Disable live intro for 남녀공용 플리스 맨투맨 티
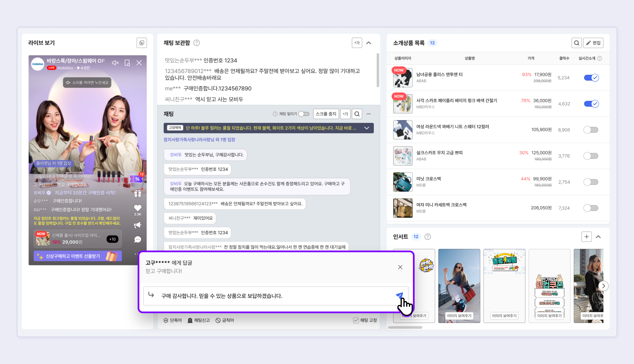Image resolution: width=634 pixels, height=364 pixels. pyautogui.click(x=591, y=78)
